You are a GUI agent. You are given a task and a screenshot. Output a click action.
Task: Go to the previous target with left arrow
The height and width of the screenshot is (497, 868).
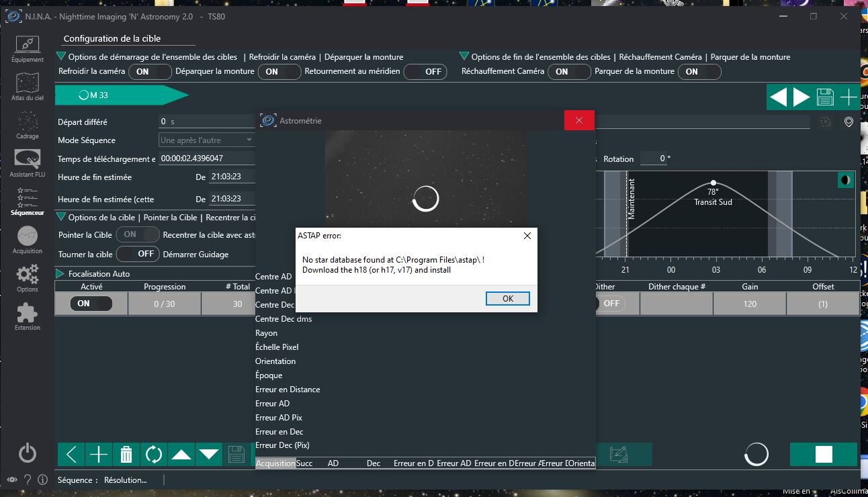(778, 97)
